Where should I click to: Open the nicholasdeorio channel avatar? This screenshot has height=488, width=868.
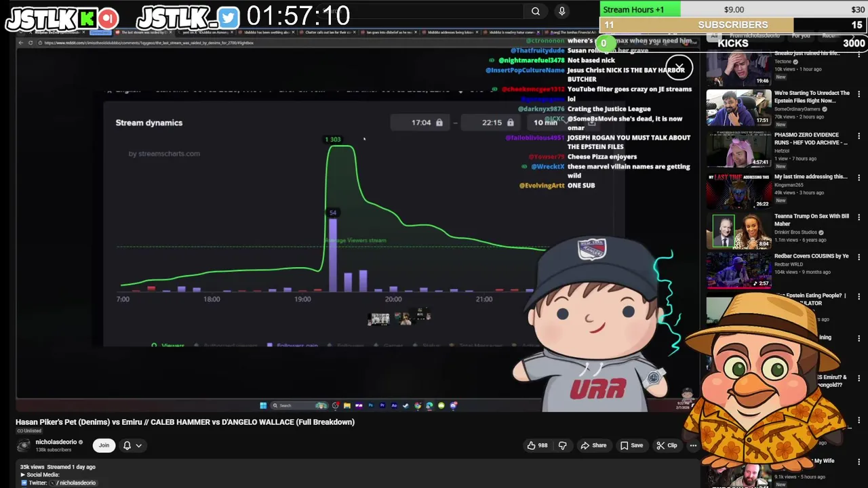pos(24,445)
